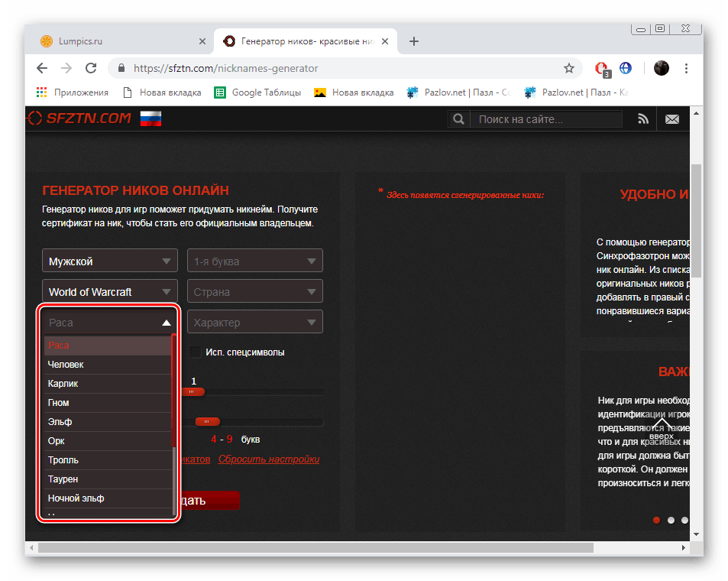This screenshot has height=581, width=728.
Task: Choose Орк from the race list
Action: 108,441
